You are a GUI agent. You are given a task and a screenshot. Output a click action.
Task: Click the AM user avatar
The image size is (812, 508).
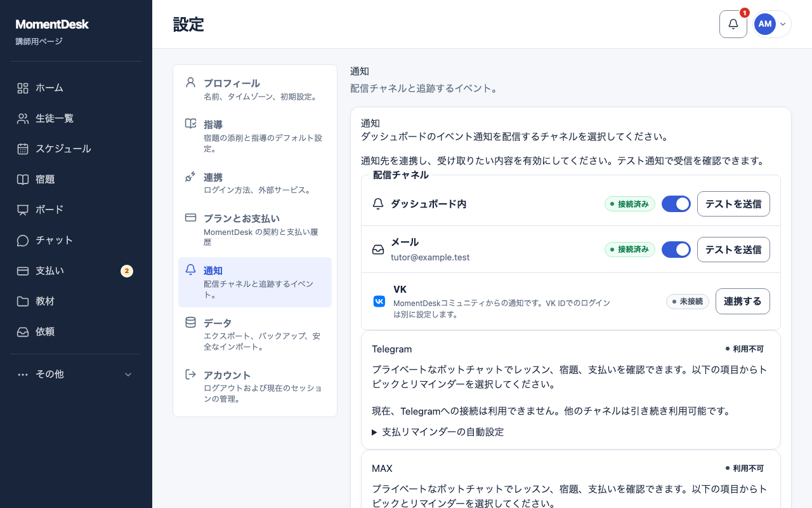[765, 24]
